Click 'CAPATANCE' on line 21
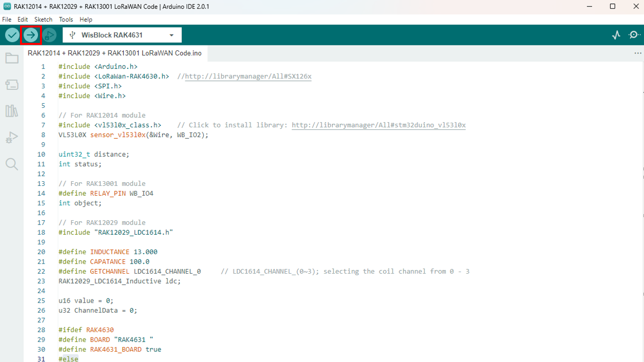The width and height of the screenshot is (644, 362). point(108,262)
